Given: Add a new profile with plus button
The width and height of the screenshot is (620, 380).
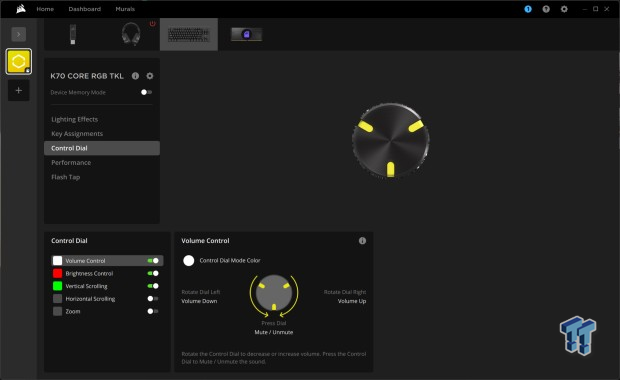Looking at the screenshot, I should 19,91.
